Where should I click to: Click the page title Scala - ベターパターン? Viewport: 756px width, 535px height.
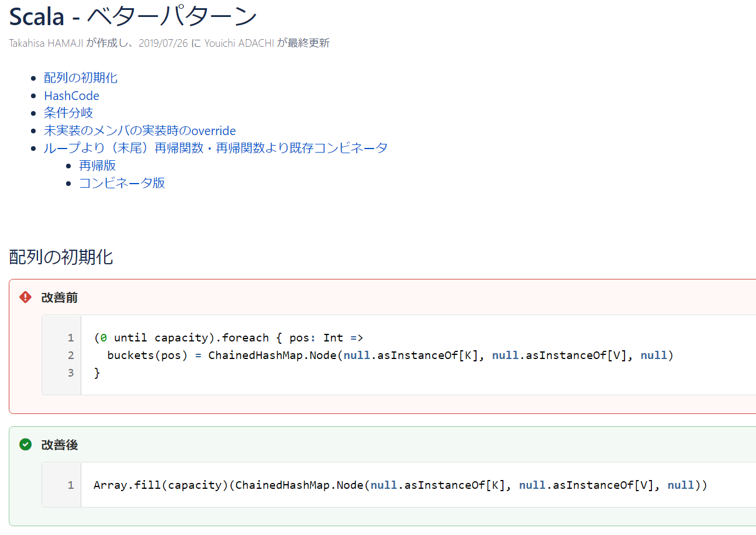pyautogui.click(x=133, y=16)
